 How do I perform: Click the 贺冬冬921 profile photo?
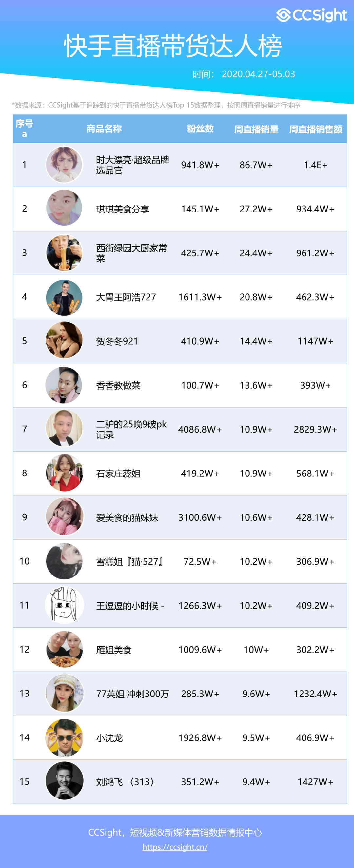coord(64,340)
